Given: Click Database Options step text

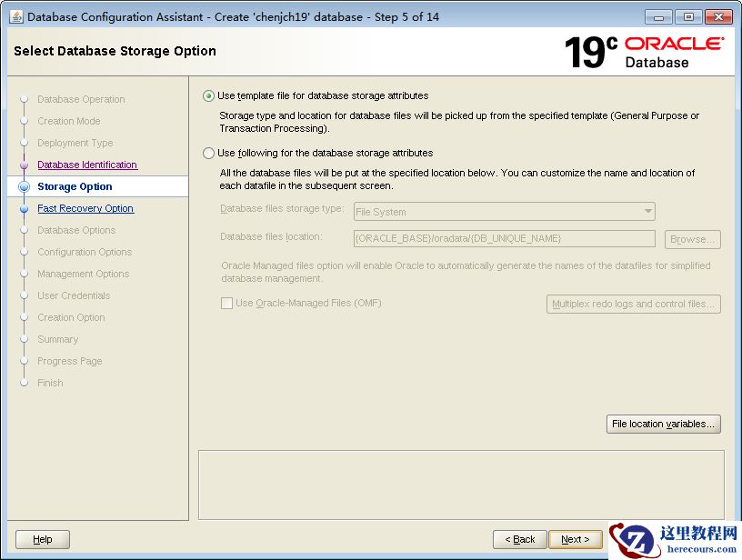Looking at the screenshot, I should click(76, 230).
